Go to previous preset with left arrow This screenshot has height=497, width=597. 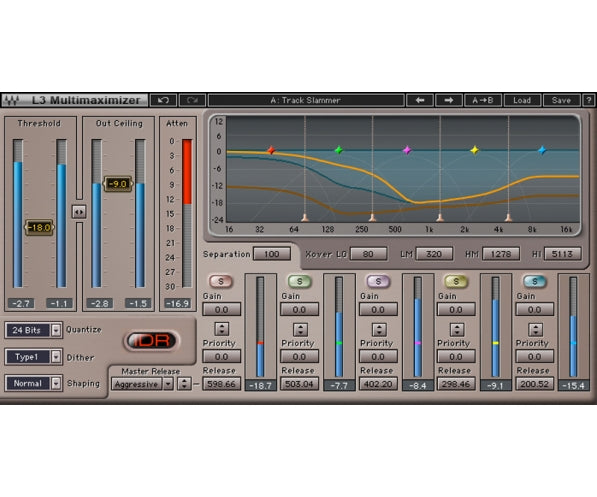coord(420,100)
